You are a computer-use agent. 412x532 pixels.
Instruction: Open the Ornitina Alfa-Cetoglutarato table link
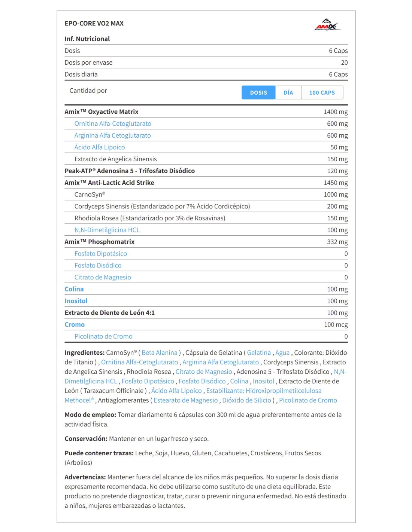click(x=113, y=123)
